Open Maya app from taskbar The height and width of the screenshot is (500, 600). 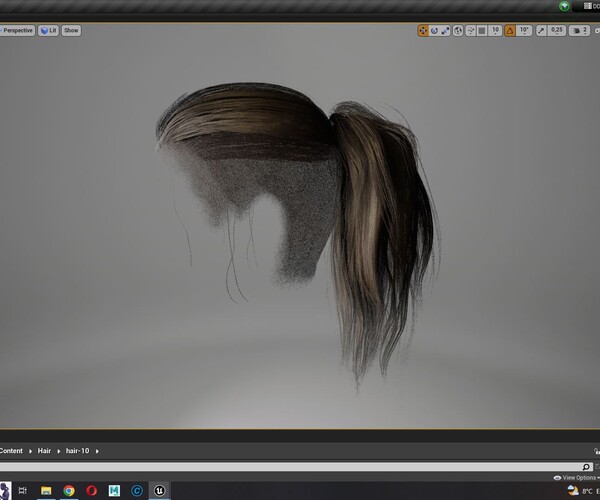114,490
